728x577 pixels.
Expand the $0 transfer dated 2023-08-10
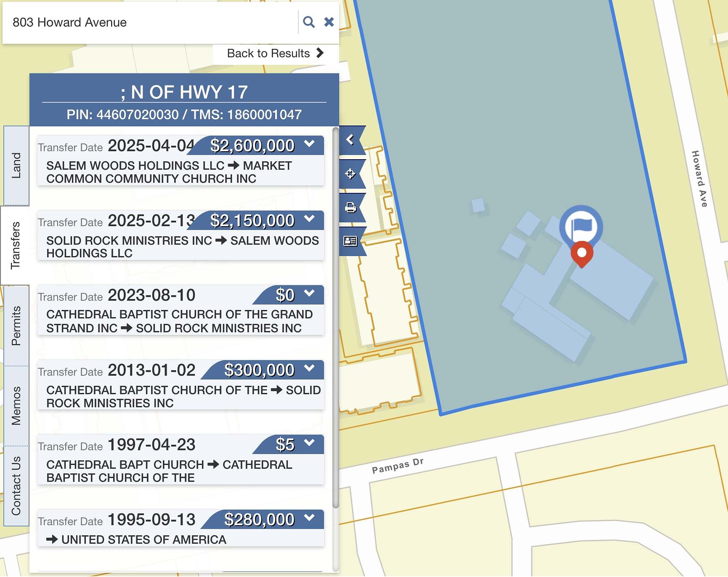click(309, 294)
